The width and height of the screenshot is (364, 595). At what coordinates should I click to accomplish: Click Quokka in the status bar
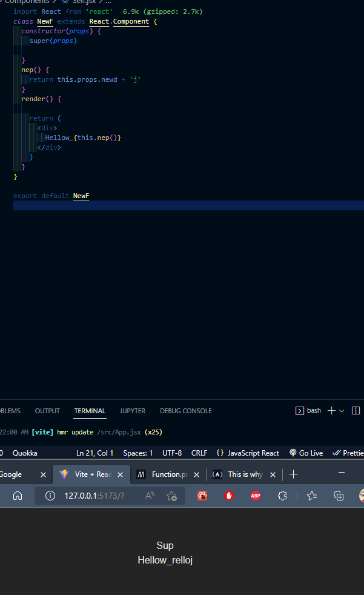point(25,453)
